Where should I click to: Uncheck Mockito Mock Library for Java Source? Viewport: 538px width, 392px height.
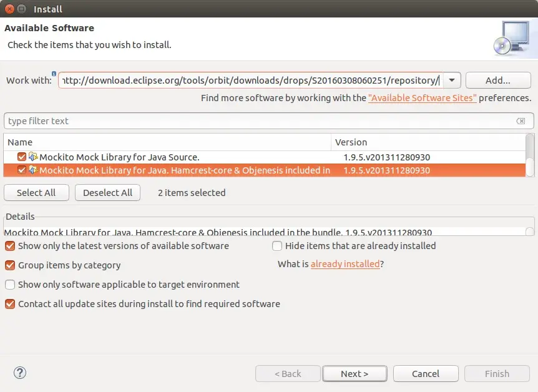[22, 157]
